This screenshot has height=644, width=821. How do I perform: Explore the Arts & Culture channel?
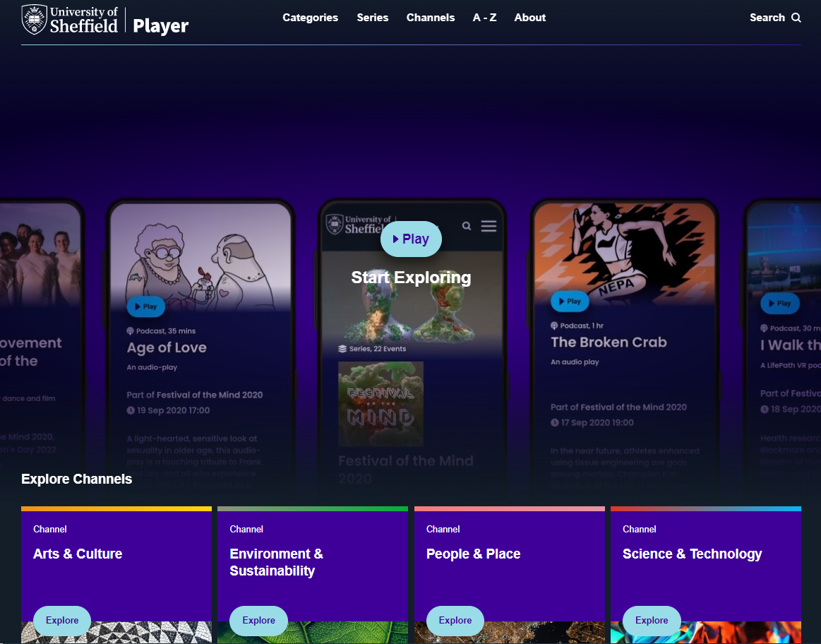pyautogui.click(x=61, y=620)
